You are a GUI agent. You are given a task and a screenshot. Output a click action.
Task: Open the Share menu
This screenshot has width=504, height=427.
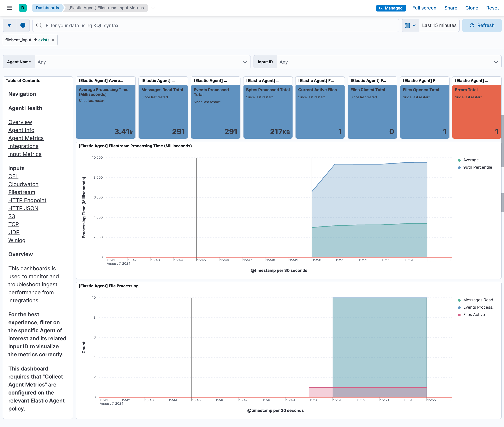[x=450, y=8]
